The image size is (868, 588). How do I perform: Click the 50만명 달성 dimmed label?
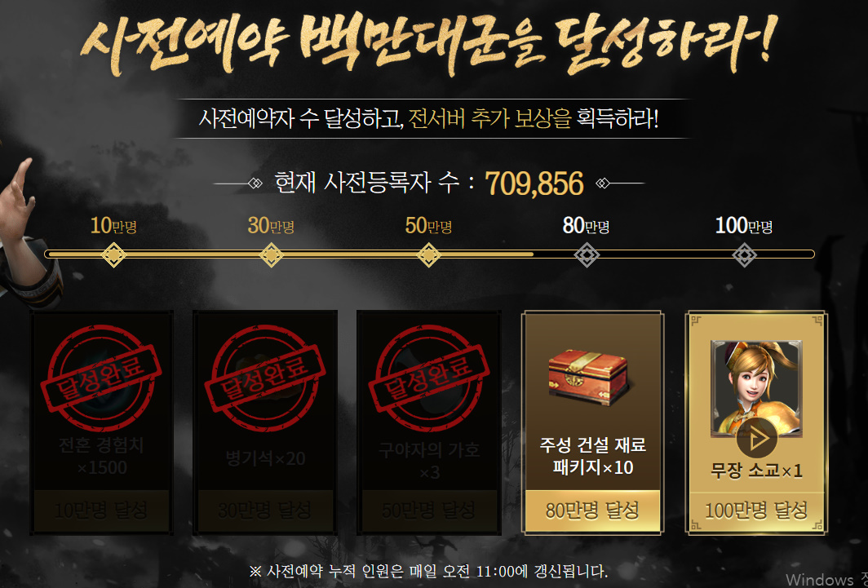[428, 511]
